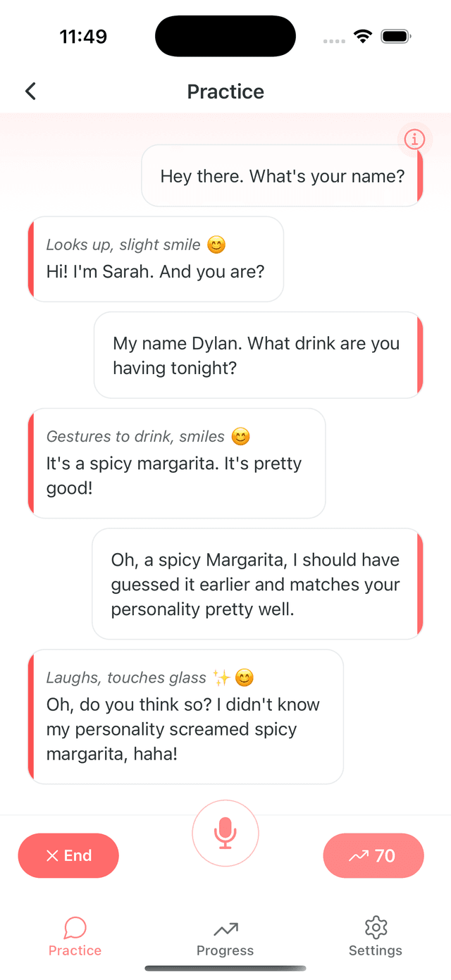Switch to the Progress tab
Viewport: 451px width, 980px height.
[x=225, y=938]
